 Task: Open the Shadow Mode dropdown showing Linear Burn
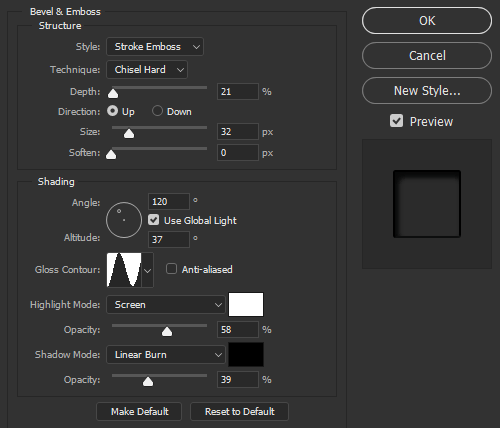(x=166, y=355)
